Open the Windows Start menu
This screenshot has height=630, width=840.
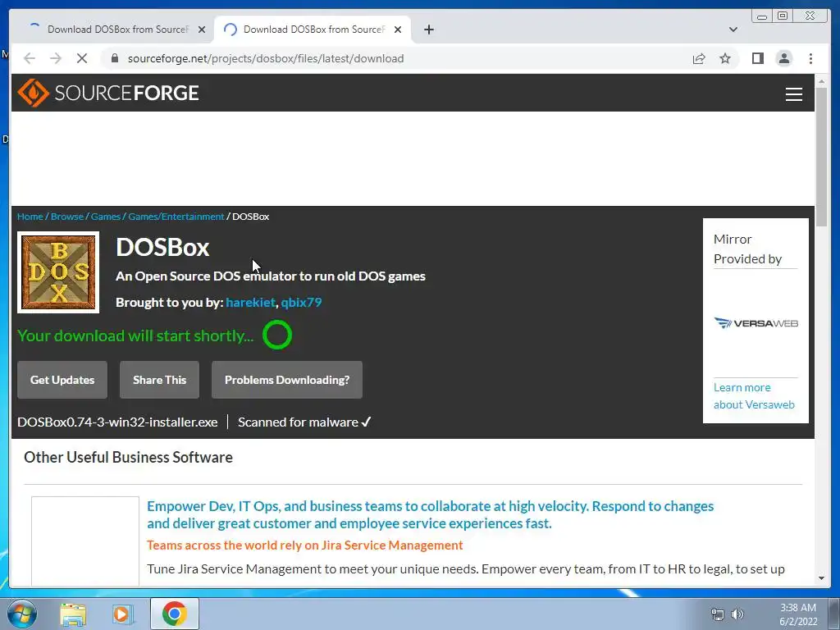point(22,614)
